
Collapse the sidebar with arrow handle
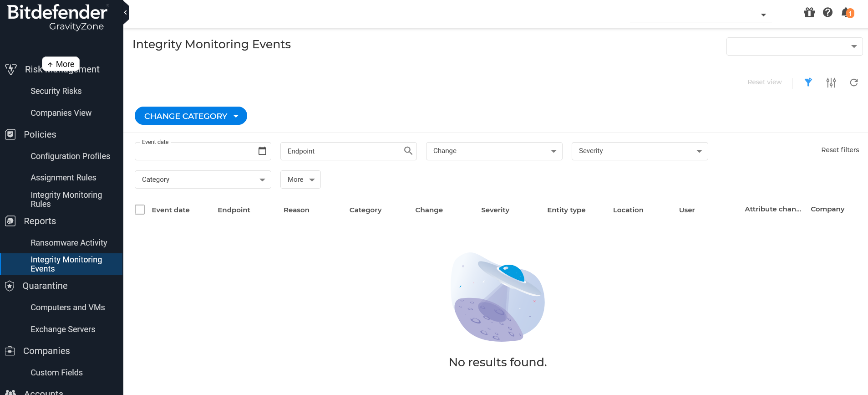pyautogui.click(x=126, y=12)
